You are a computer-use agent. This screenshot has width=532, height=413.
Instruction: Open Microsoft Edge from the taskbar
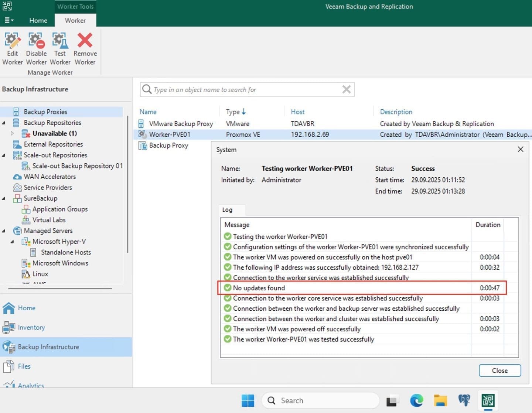click(416, 400)
